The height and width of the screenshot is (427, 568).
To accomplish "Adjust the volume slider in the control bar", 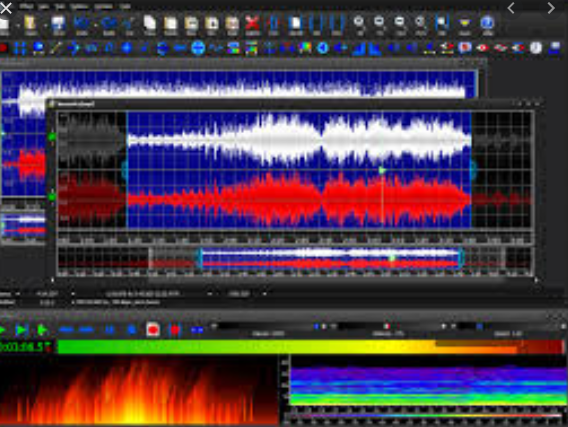I will tap(268, 326).
